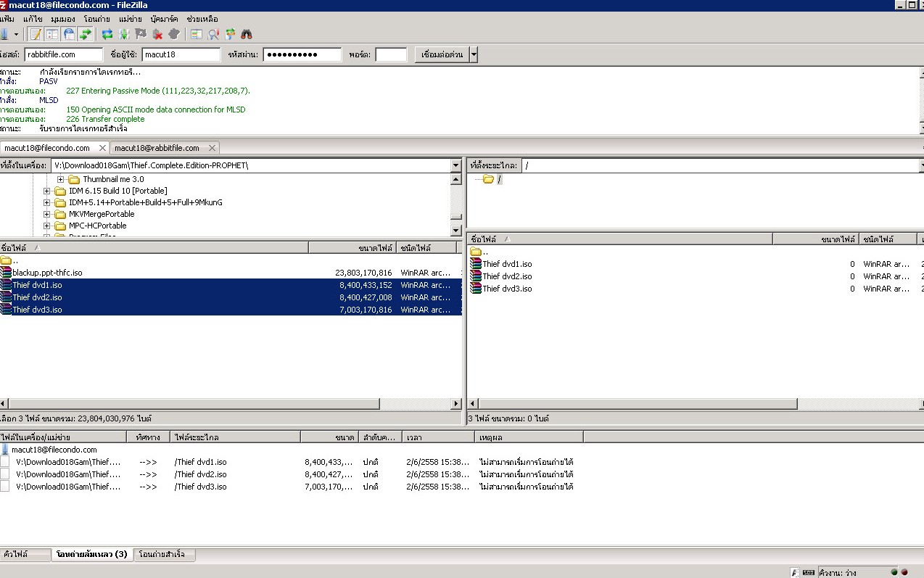
Task: Open the Site Manager dropdown arrow
Action: coord(16,34)
